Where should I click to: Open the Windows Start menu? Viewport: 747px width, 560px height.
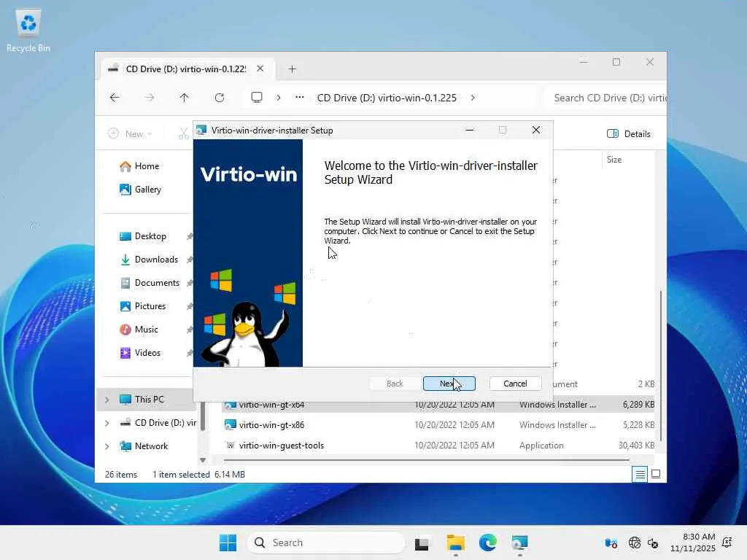(x=228, y=542)
